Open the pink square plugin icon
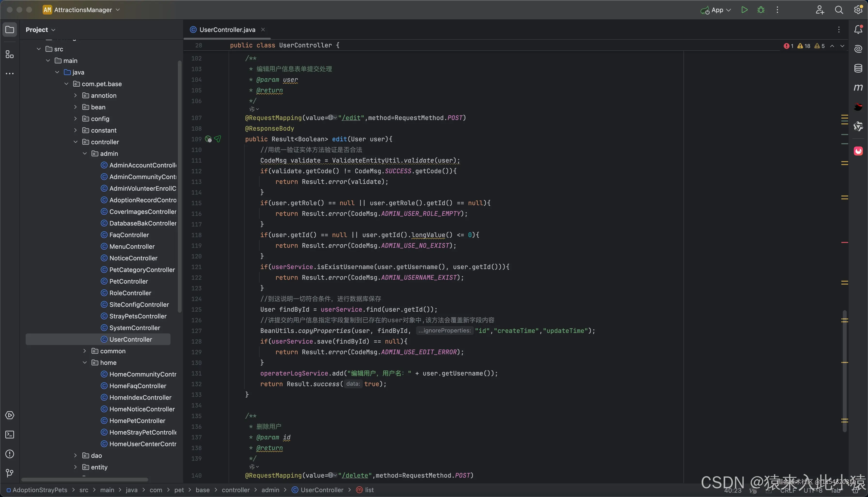Image resolution: width=868 pixels, height=497 pixels. (858, 151)
